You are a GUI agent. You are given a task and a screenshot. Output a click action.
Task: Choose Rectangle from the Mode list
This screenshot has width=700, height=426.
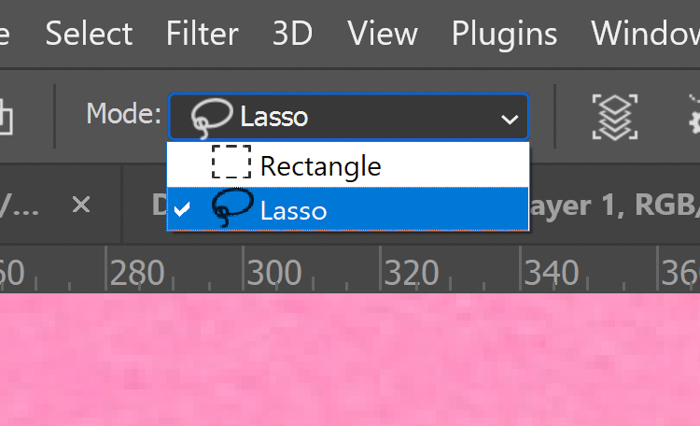tap(320, 165)
